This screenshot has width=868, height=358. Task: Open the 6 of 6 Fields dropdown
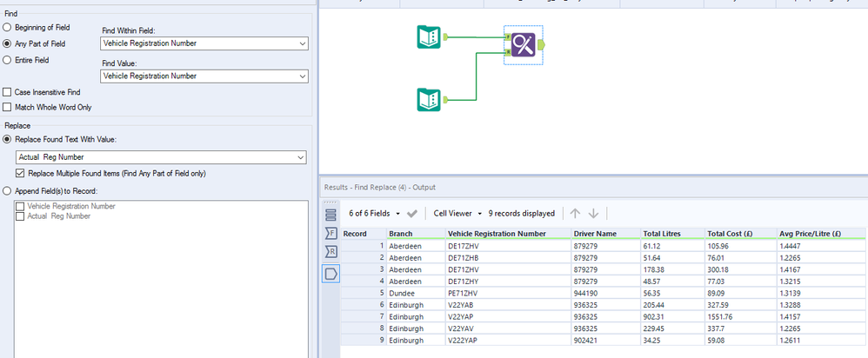tap(374, 214)
